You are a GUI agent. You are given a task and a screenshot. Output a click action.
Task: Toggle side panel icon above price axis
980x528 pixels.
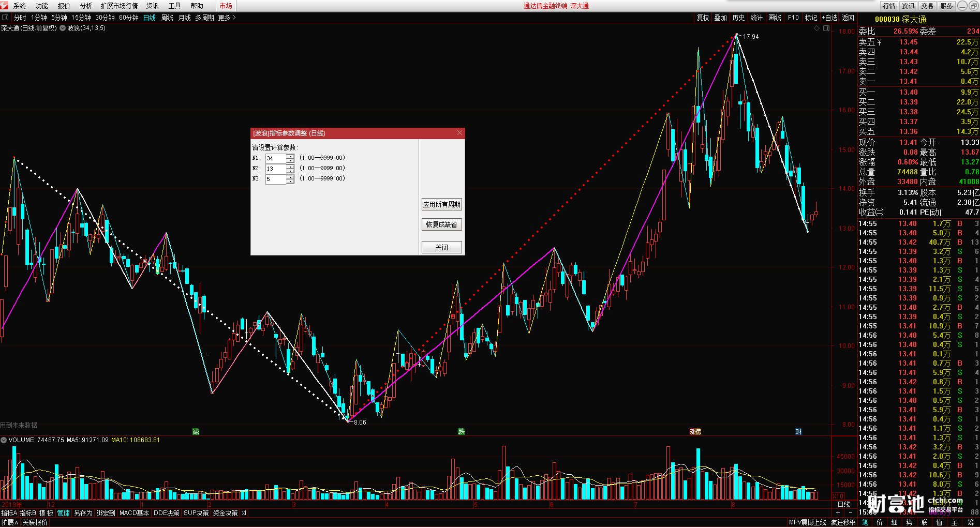click(826, 28)
